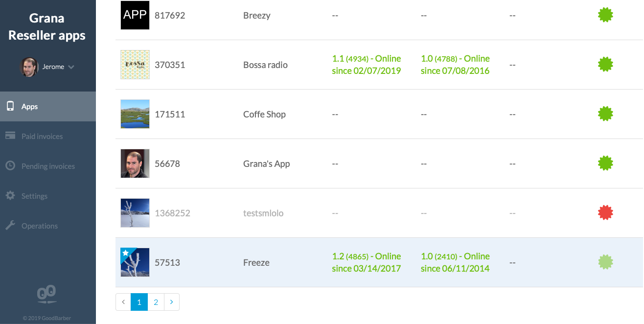Screen dimensions: 644x324
Task: Go to next page with right chevron
Action: pyautogui.click(x=171, y=302)
